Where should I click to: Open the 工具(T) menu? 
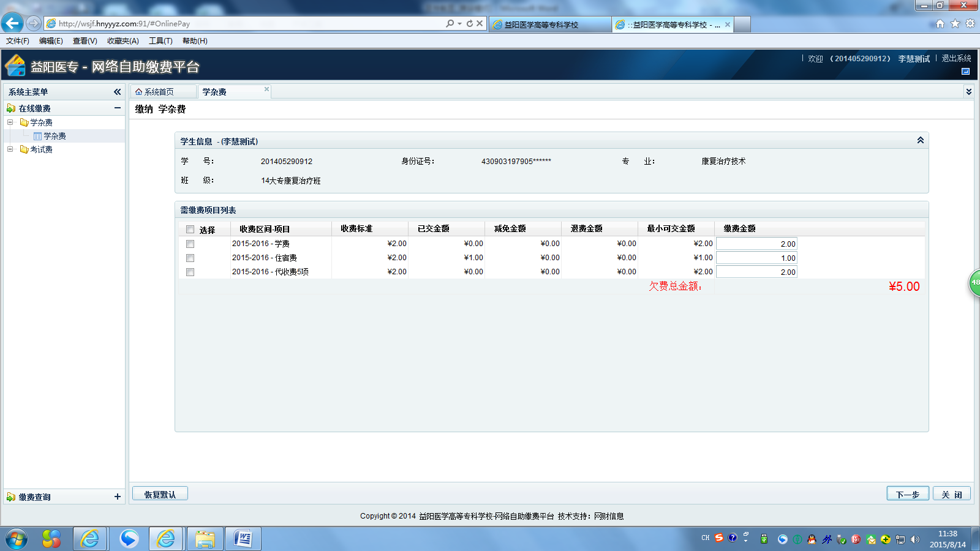160,41
